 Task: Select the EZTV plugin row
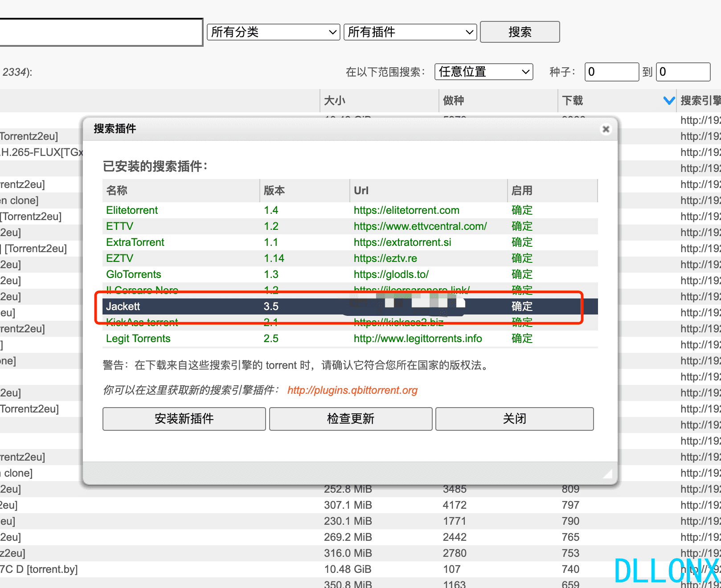pyautogui.click(x=350, y=258)
